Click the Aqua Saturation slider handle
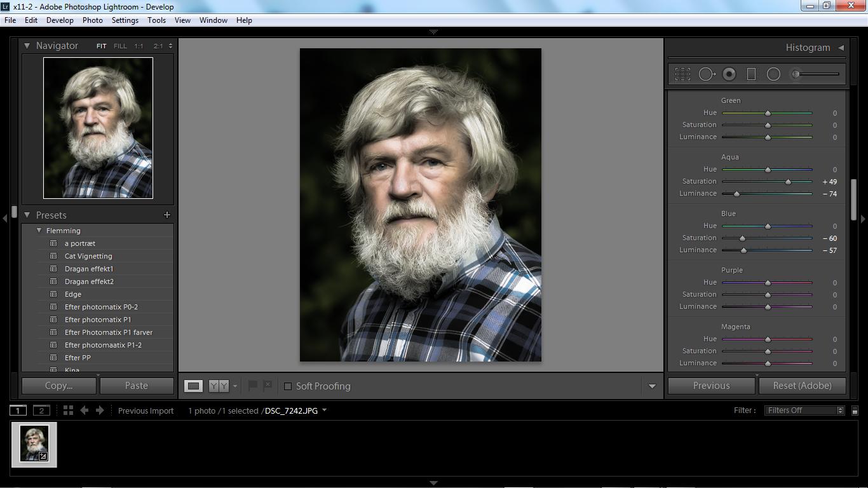Screen dimensions: 868x488 (789, 182)
